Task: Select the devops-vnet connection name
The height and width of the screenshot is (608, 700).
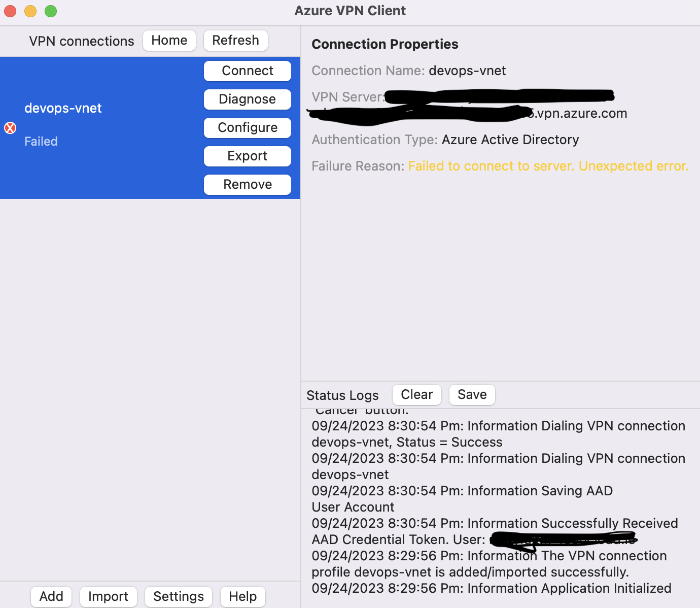Action: pos(63,108)
